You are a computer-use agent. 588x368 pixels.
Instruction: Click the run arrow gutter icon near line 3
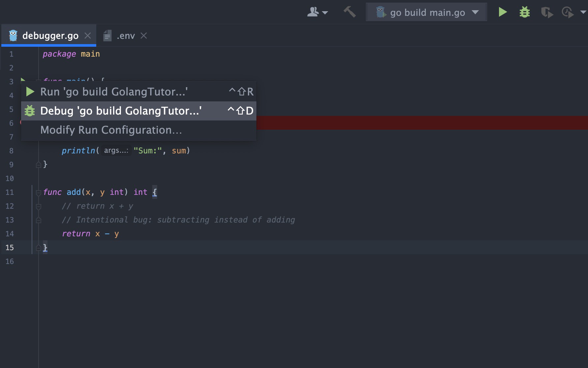23,81
